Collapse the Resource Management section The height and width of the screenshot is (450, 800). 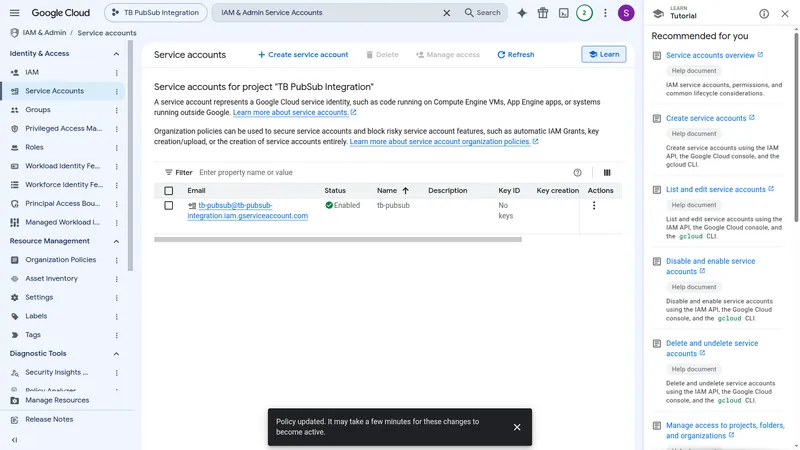pos(116,241)
